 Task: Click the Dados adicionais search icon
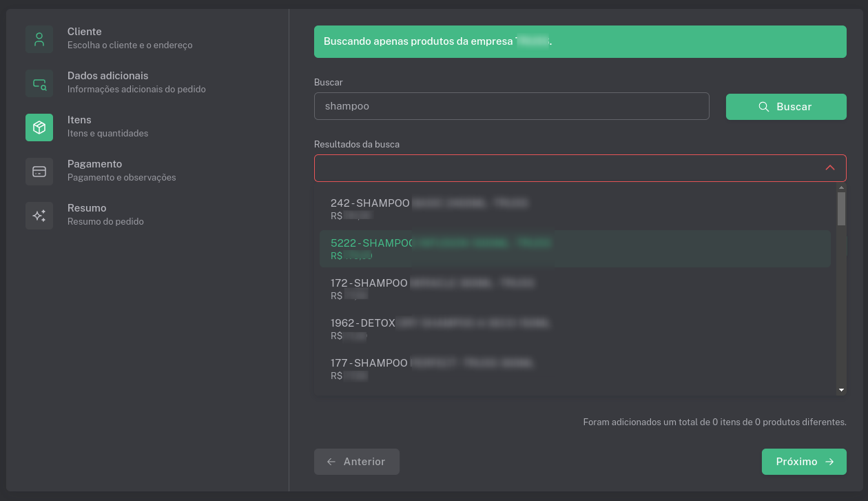[x=39, y=83]
